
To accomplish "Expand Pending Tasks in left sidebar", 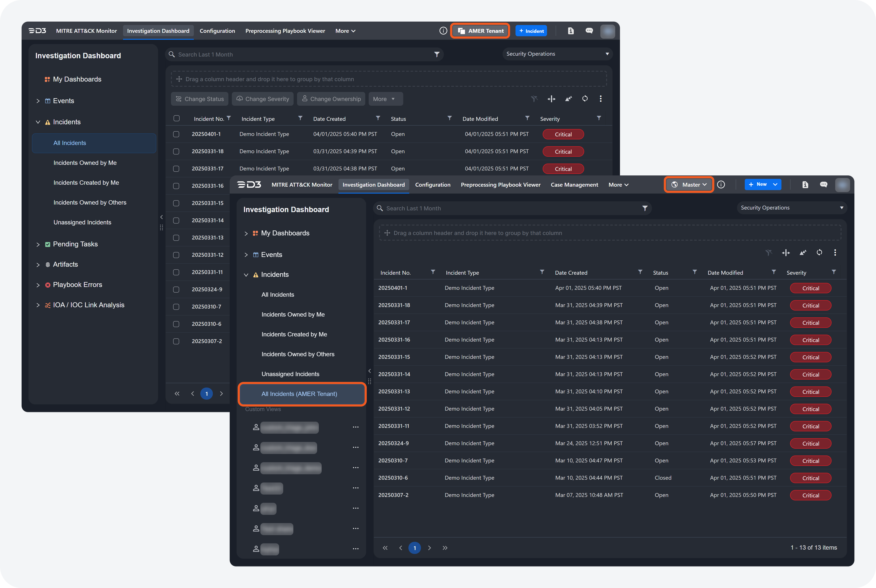I will 38,244.
